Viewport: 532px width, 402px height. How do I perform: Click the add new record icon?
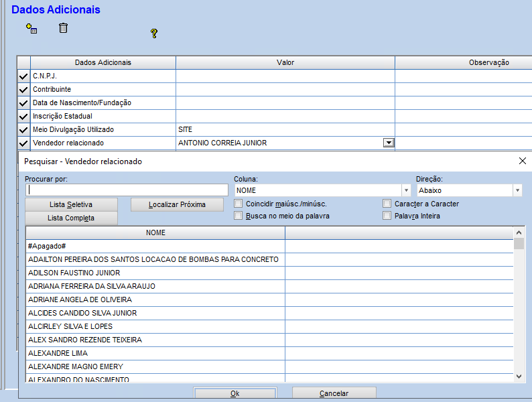31,28
